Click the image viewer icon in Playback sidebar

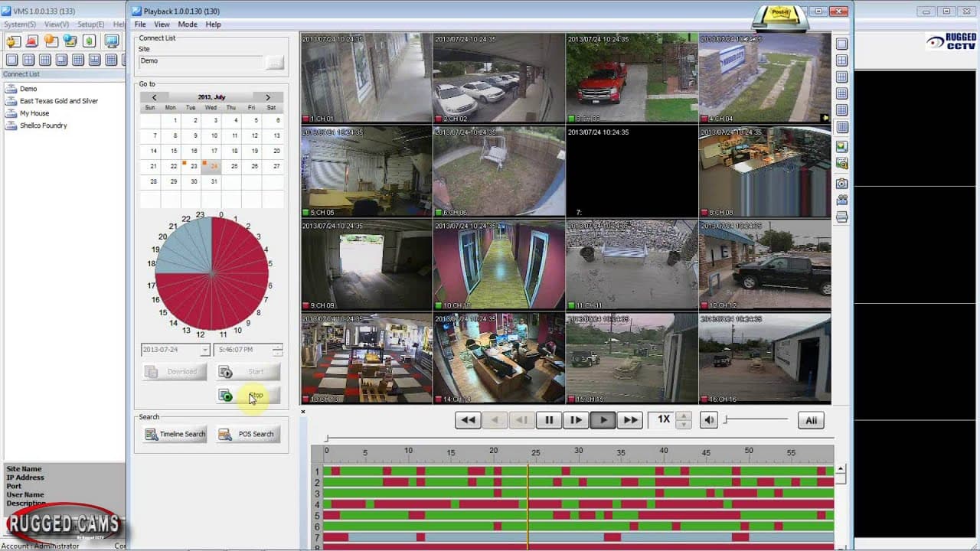point(841,146)
